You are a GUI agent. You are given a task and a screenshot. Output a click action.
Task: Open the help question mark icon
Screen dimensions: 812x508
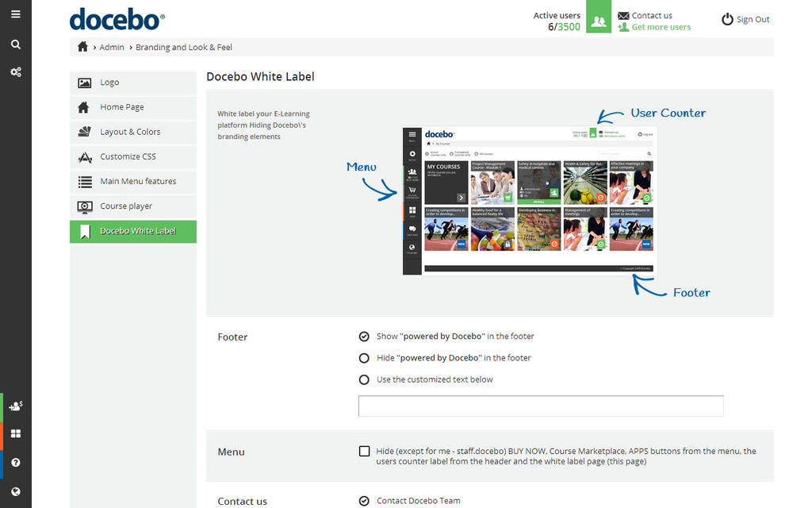pos(16,463)
